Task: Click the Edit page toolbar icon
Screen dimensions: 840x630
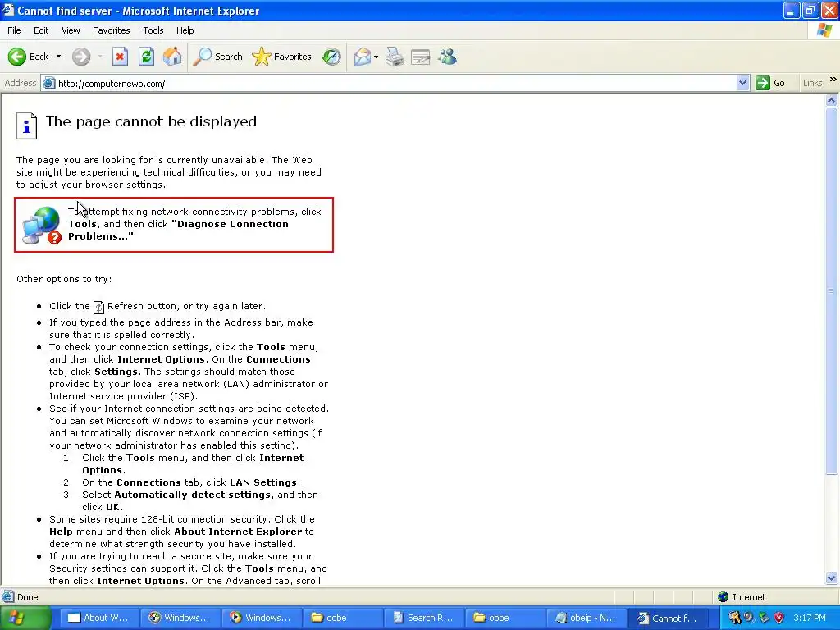Action: (x=421, y=57)
